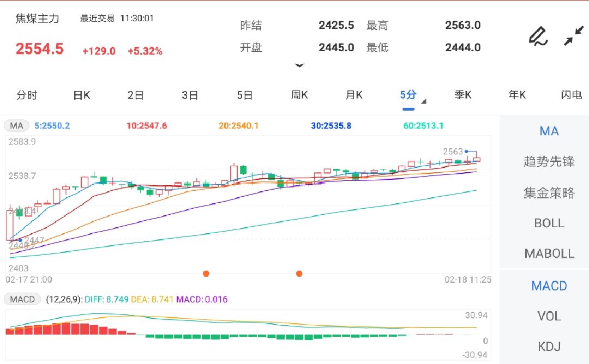
Task: Click the MACD indicator settings pill
Action: click(x=22, y=300)
